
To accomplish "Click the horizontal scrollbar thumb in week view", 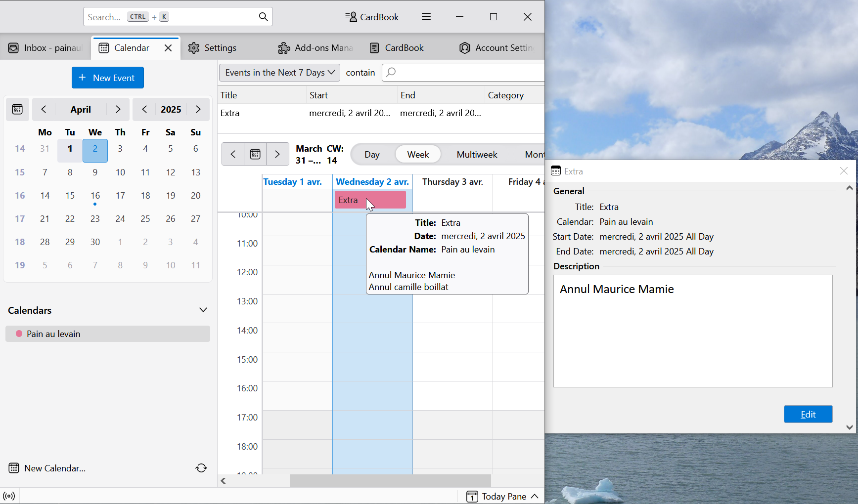I will click(390, 481).
